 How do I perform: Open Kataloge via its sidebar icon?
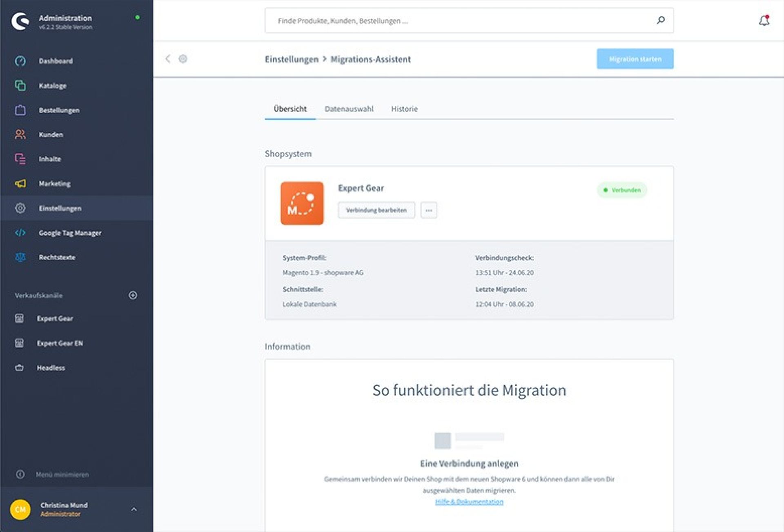[20, 85]
